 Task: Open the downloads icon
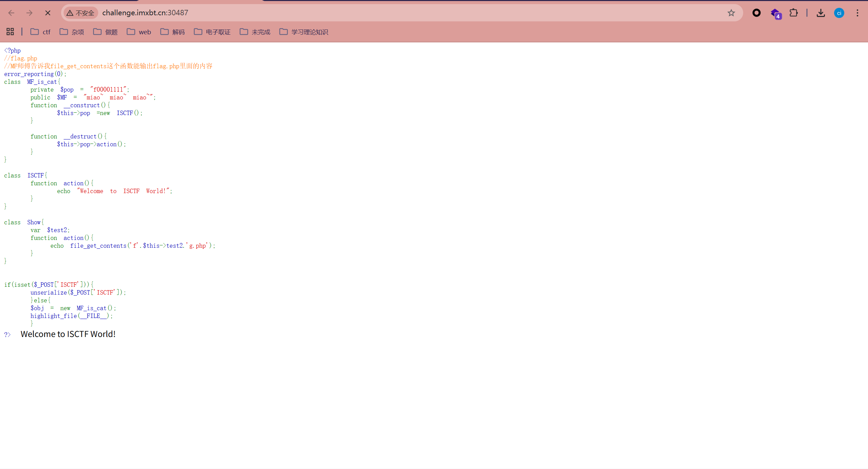click(x=821, y=13)
